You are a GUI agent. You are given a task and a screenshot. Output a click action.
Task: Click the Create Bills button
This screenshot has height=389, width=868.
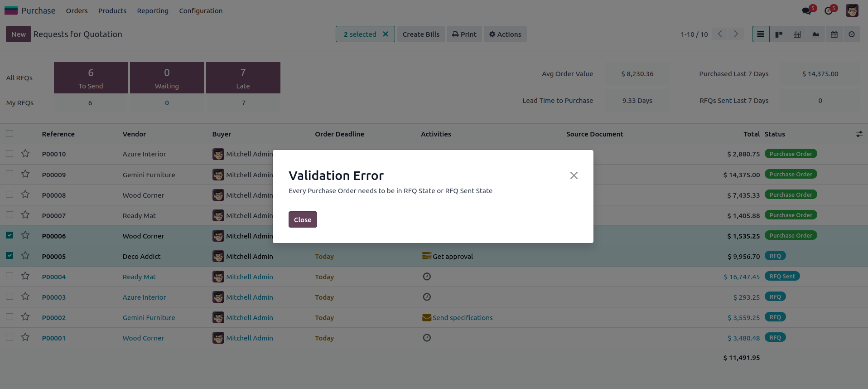click(421, 34)
